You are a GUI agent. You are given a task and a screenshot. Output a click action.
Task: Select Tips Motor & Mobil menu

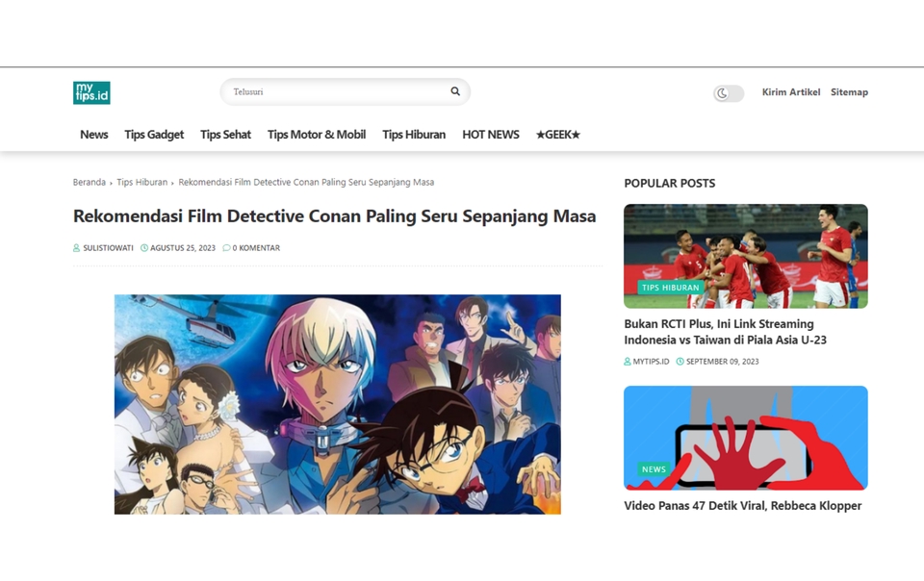pos(317,135)
